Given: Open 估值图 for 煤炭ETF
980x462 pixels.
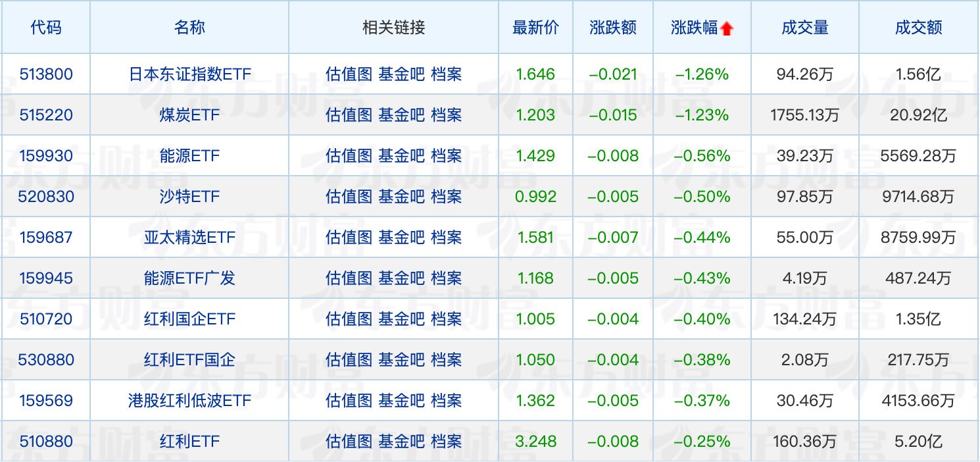Looking at the screenshot, I should (349, 115).
